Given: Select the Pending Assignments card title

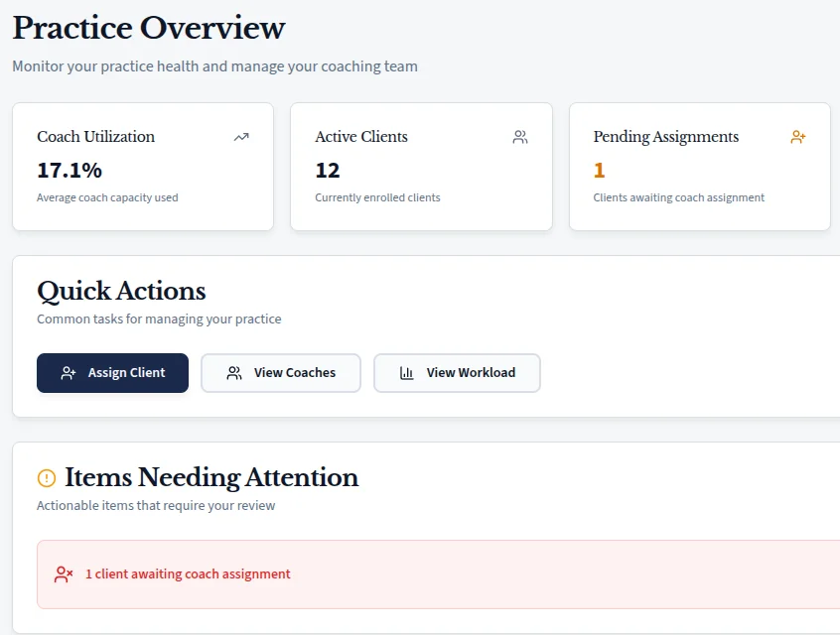Looking at the screenshot, I should 666,137.
